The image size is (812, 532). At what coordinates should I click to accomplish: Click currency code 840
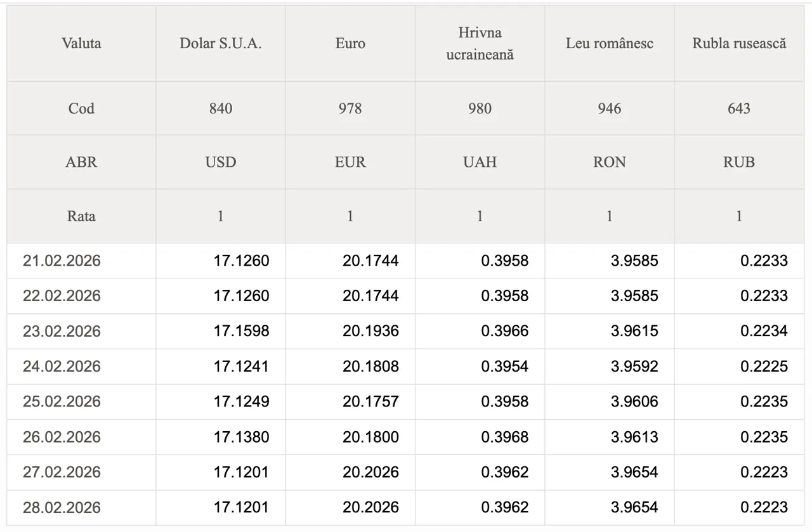(220, 108)
